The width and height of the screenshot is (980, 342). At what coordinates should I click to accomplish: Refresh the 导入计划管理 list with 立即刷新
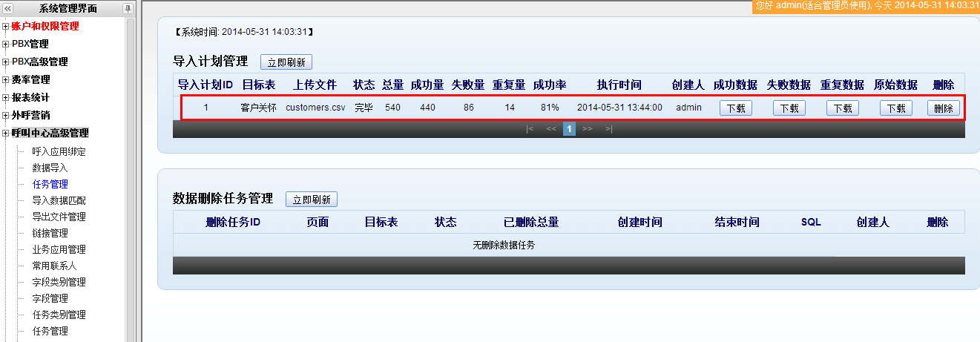coord(286,62)
